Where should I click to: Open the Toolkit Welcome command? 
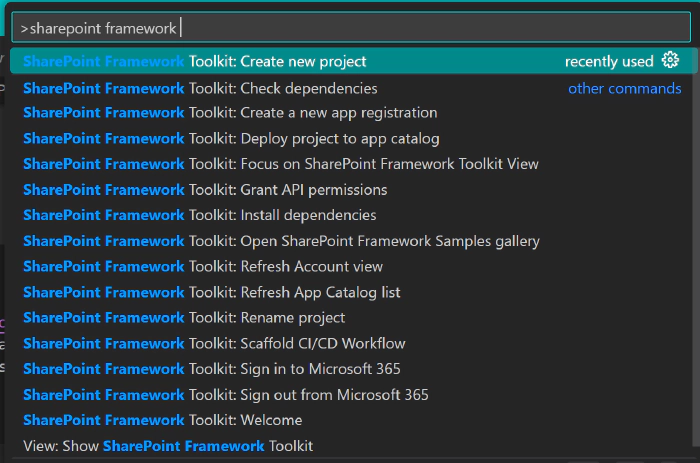pyautogui.click(x=162, y=420)
